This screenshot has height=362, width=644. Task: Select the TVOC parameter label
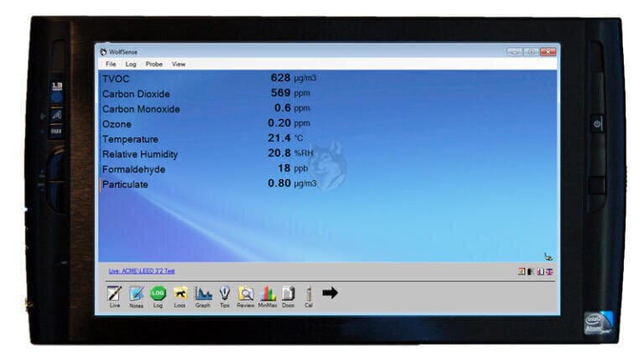pos(116,79)
